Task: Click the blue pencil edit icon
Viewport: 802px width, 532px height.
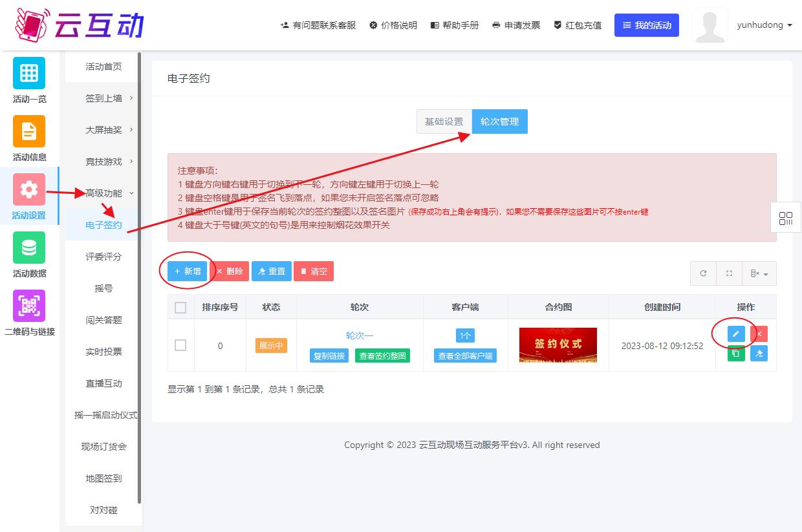Action: point(736,334)
